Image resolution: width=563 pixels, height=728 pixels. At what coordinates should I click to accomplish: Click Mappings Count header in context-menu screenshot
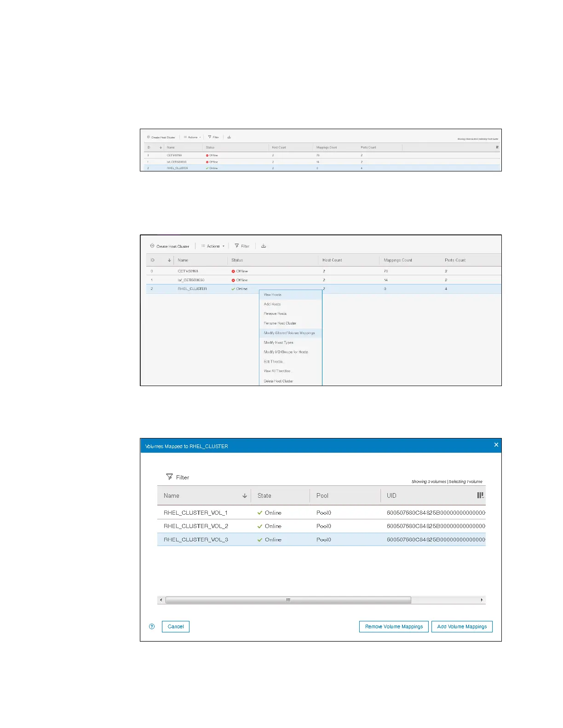[x=398, y=260]
